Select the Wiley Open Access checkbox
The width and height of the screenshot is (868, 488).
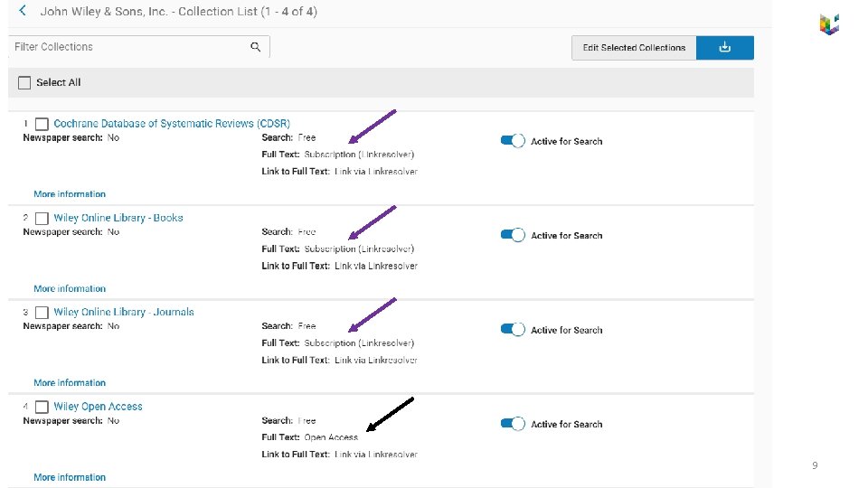42,408
